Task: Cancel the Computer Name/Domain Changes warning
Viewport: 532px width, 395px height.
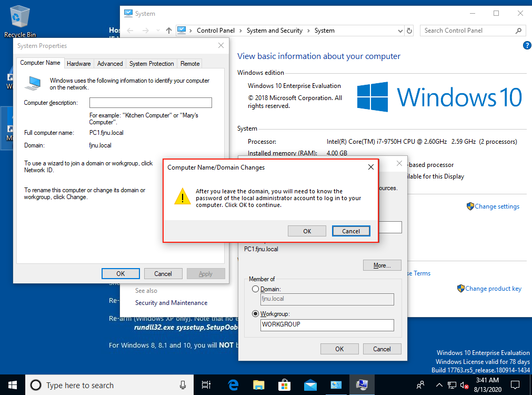Action: 351,231
